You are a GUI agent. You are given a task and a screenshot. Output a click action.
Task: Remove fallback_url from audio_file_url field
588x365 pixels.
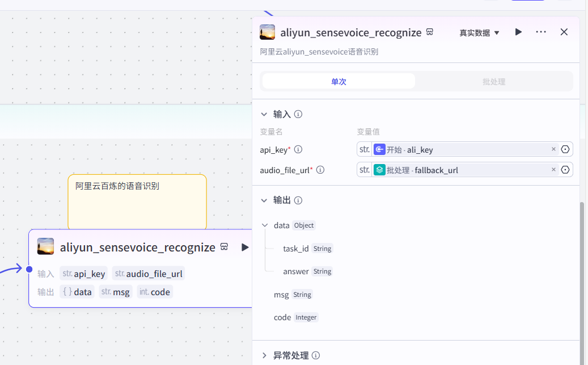(553, 170)
